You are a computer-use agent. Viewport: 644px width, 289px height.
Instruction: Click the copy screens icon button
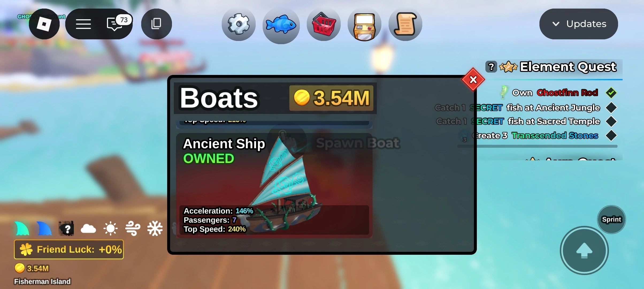coord(156,24)
